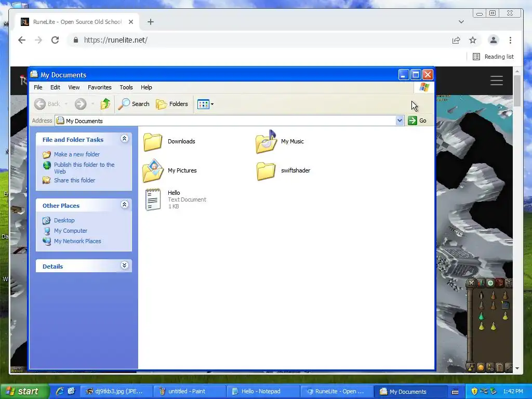532x399 pixels.
Task: Select the Hello text document icon
Action: tap(153, 199)
